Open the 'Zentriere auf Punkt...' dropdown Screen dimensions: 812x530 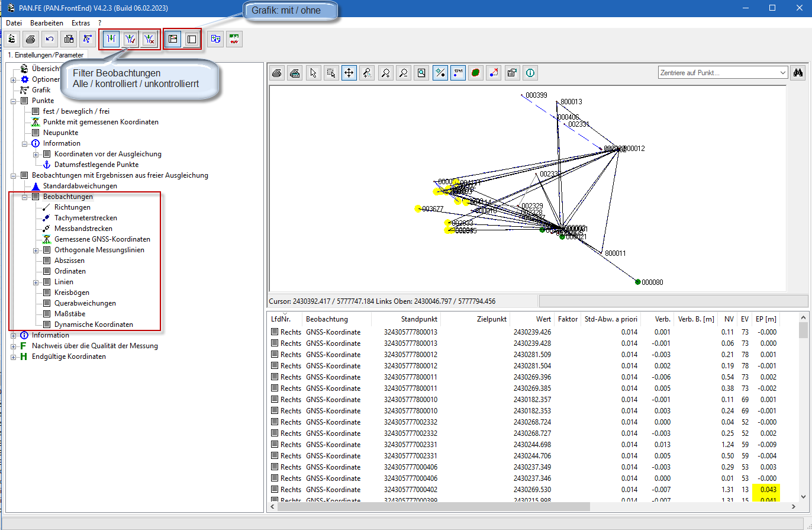[782, 73]
